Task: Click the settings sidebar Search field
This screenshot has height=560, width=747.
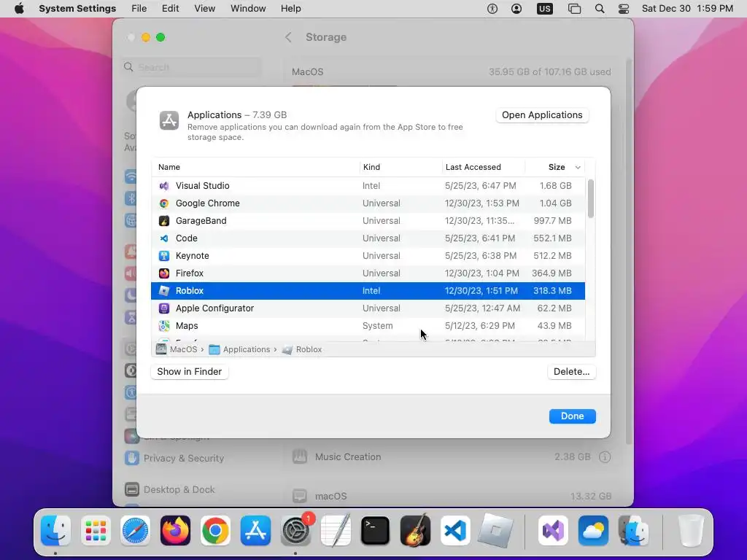Action: [x=192, y=67]
